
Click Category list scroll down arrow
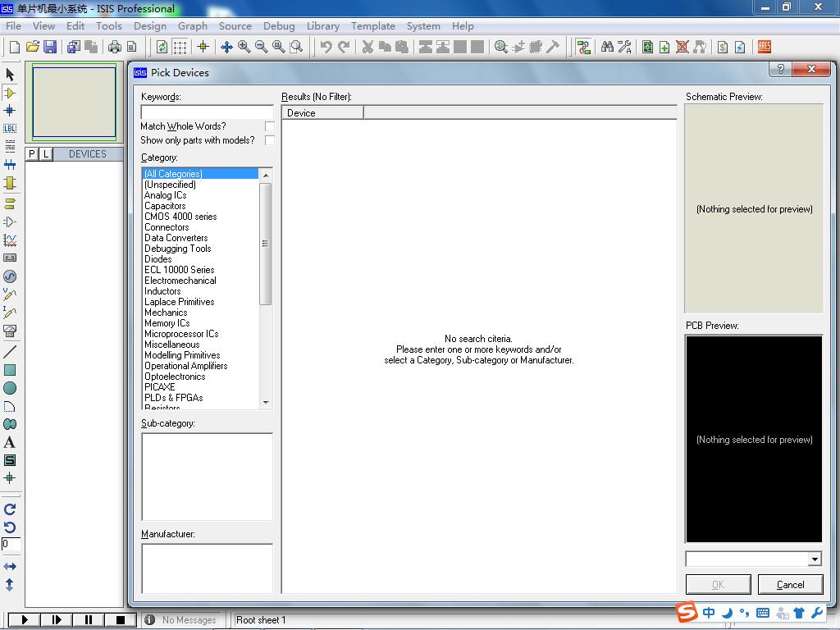click(266, 402)
